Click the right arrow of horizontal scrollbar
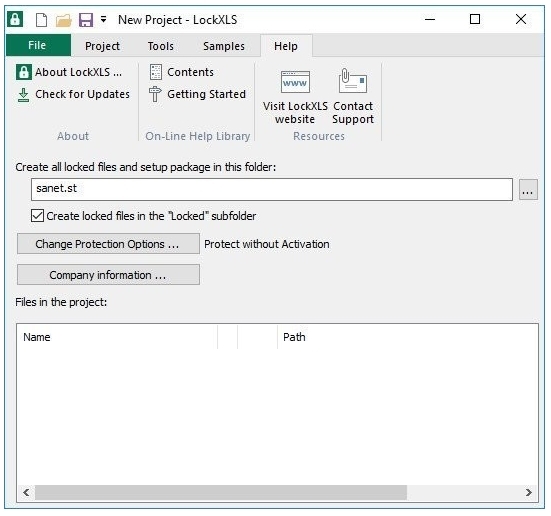Screen dimensions: 551x516 pyautogui.click(x=529, y=492)
